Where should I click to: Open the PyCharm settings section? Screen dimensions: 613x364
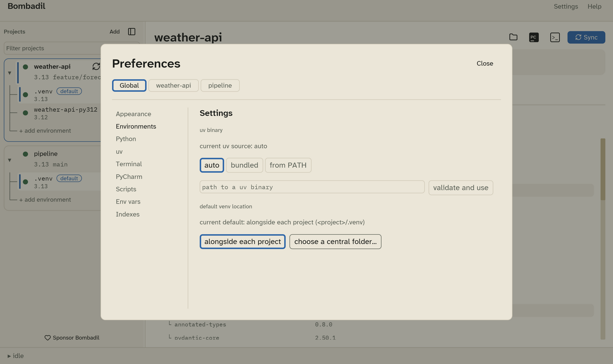coord(129,177)
